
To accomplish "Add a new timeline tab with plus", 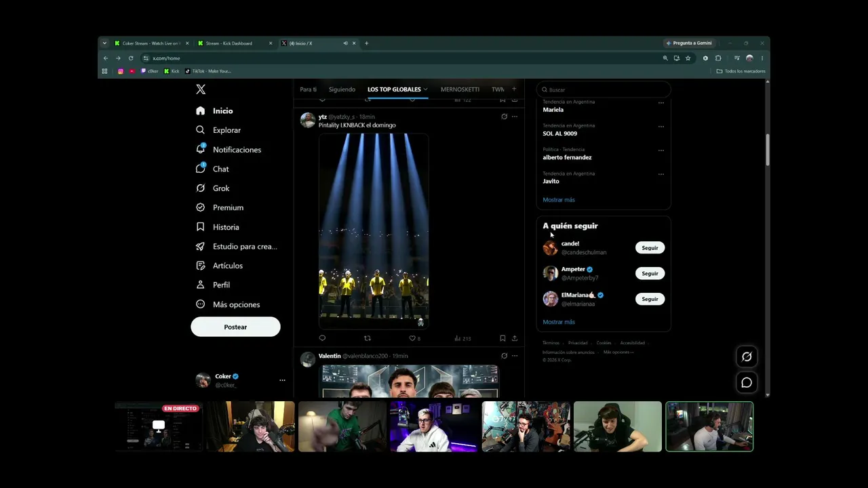I will pyautogui.click(x=514, y=89).
